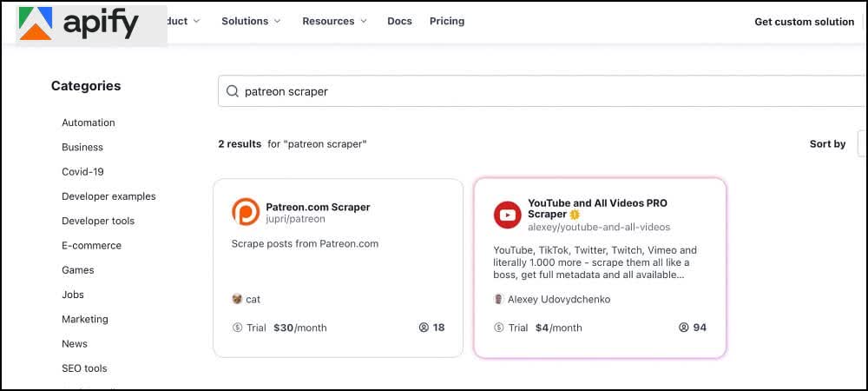
Task: Click Scrape posts from Patreon.com description
Action: (x=305, y=243)
